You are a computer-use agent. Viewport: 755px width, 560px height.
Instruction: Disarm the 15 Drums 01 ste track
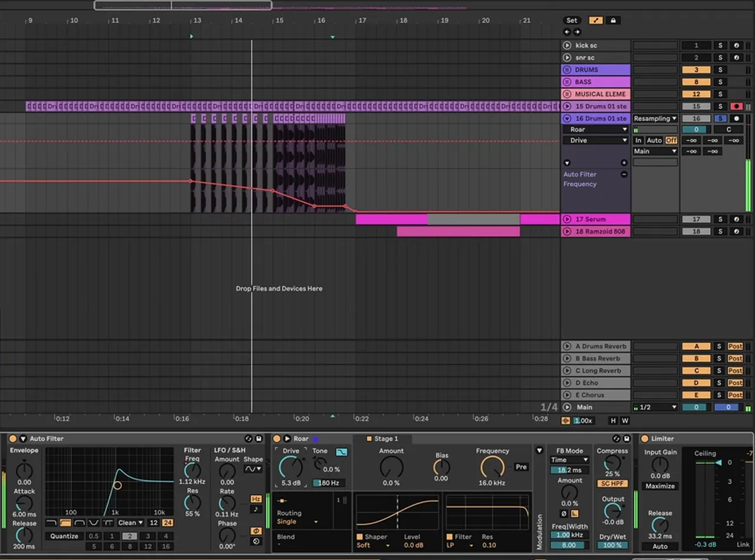(736, 107)
